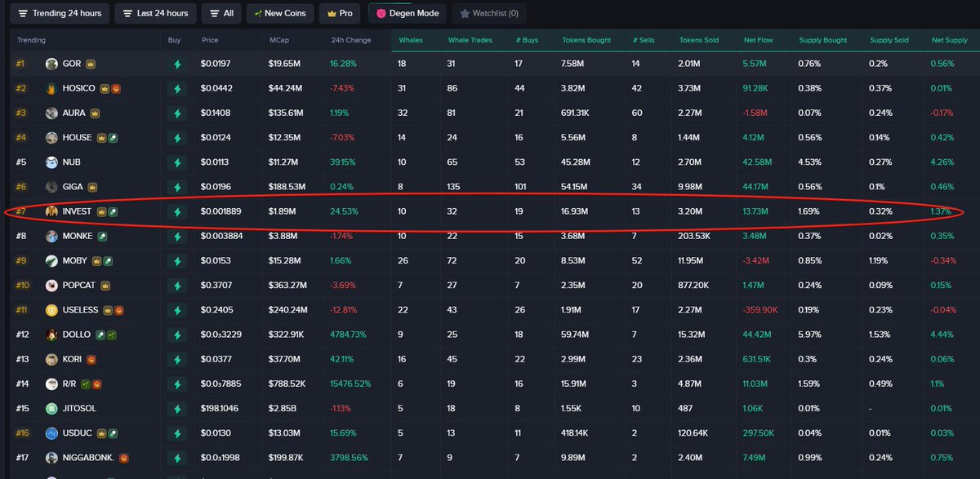The image size is (980, 479).
Task: Click the quick buy lightning icon for NUB
Action: point(176,162)
